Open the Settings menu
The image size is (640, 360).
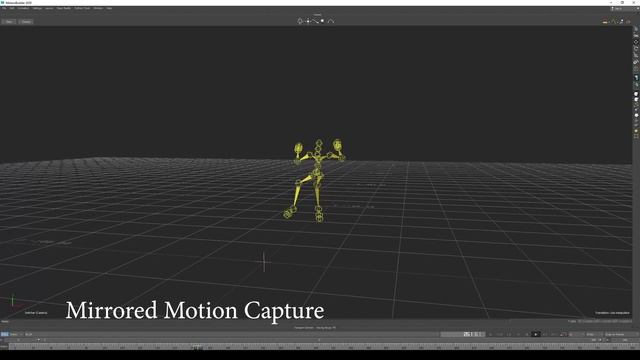tap(37, 8)
